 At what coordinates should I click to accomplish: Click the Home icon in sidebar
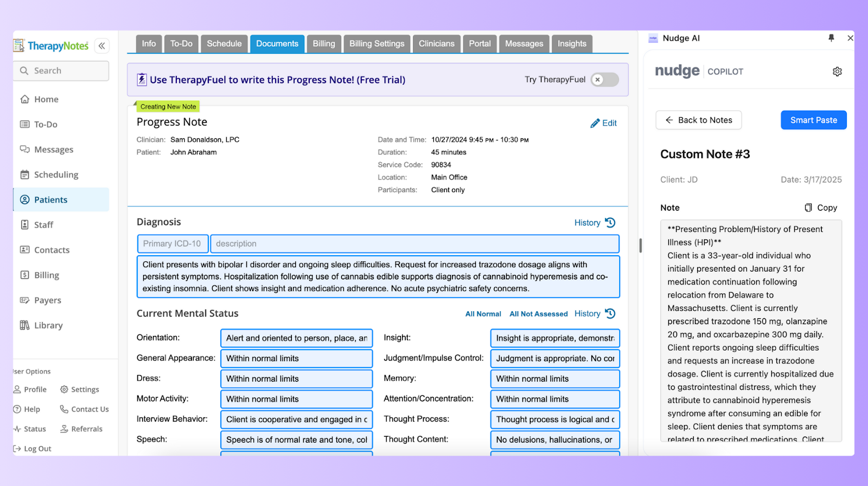(x=24, y=99)
